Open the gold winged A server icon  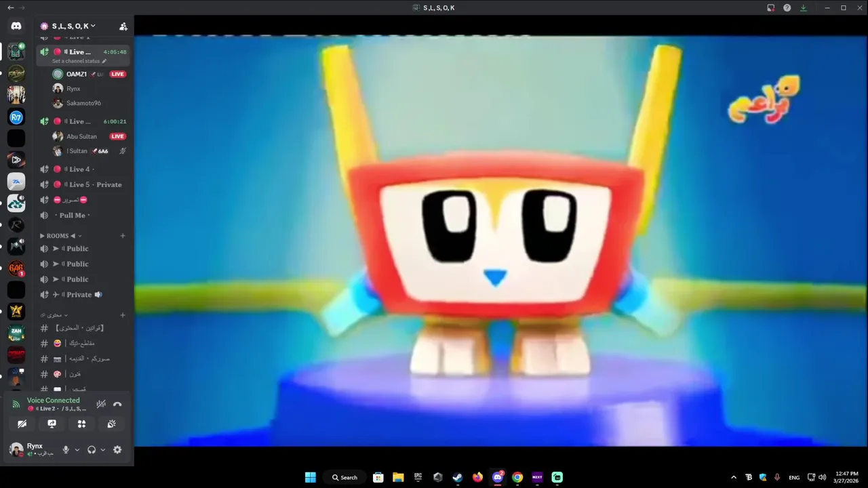(16, 311)
